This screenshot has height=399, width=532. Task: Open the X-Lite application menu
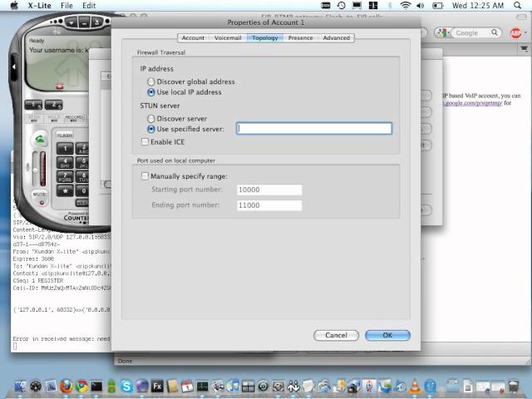click(39, 6)
